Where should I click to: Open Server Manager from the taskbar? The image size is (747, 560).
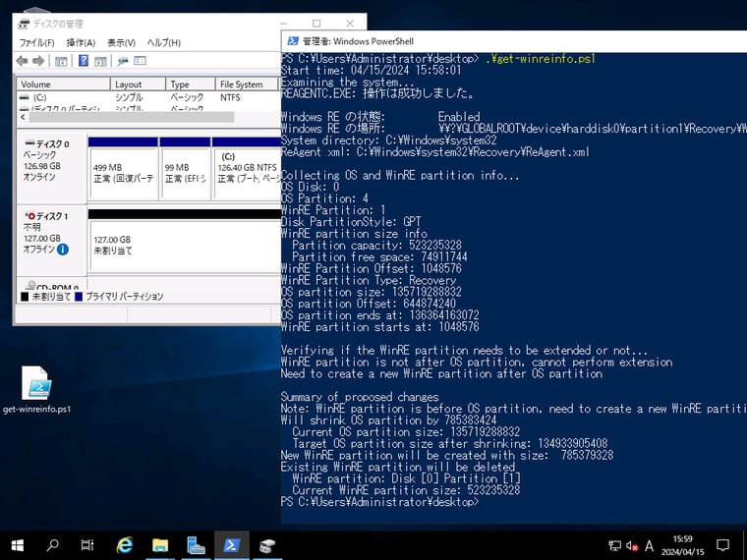coord(196,544)
